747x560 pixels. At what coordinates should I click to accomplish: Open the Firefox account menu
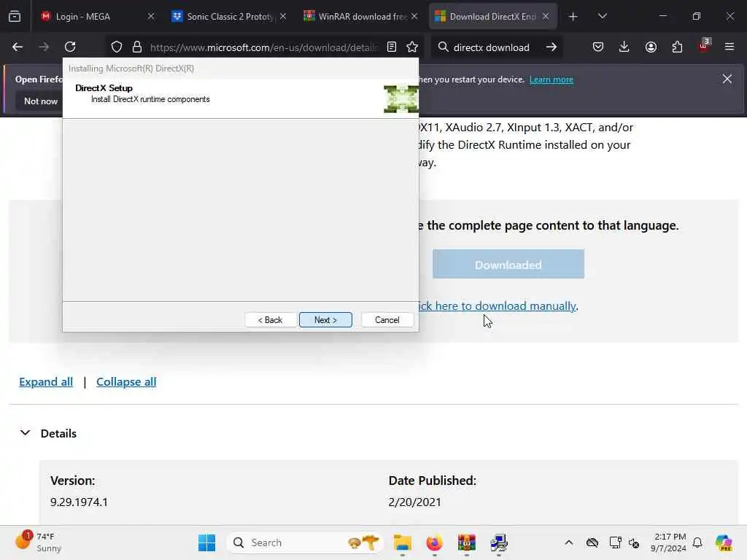[651, 47]
